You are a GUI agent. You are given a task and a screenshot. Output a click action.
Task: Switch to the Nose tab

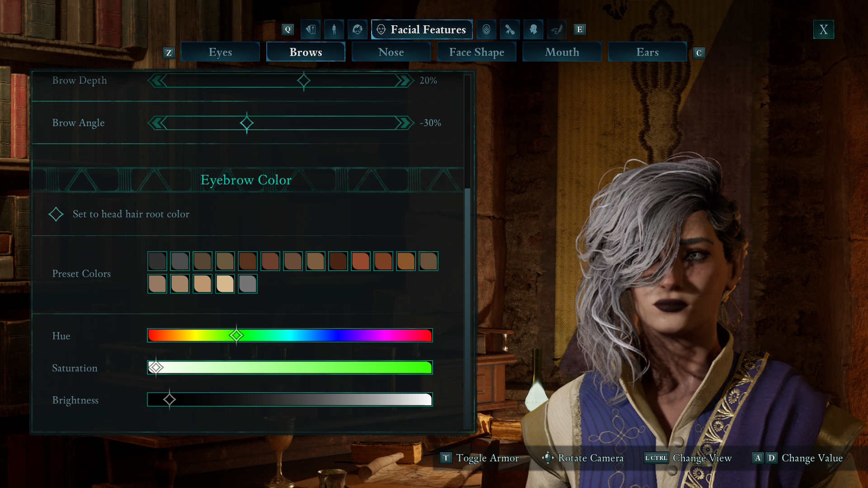coord(391,52)
